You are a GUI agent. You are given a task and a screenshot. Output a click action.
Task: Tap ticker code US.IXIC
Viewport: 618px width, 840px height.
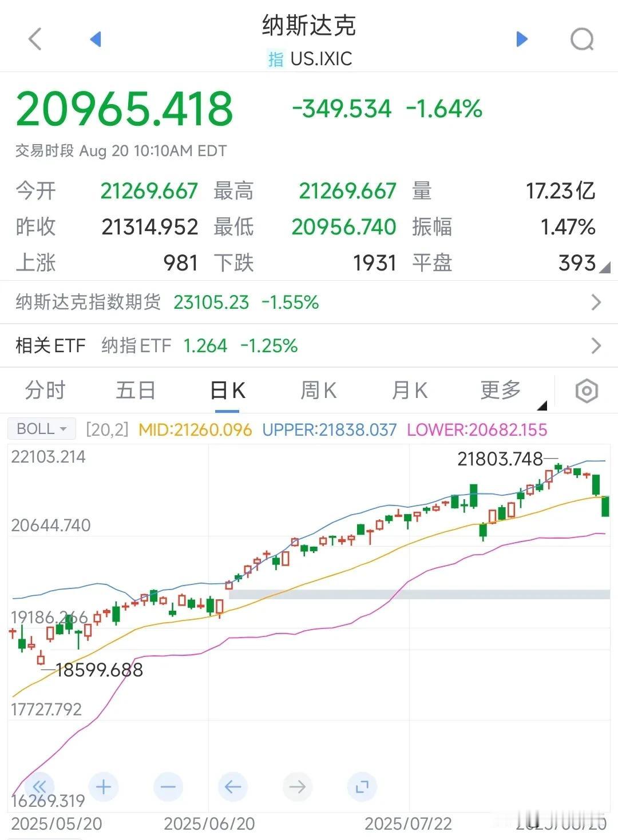point(321,59)
